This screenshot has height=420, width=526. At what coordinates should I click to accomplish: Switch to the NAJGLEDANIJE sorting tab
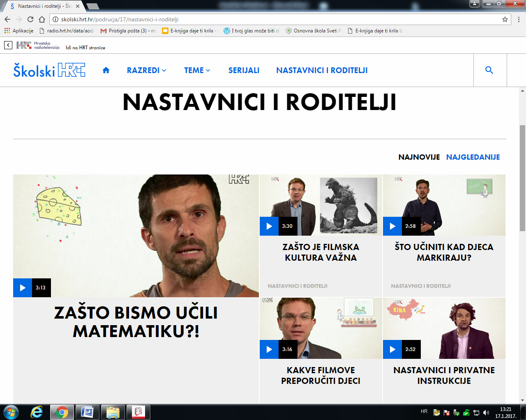tap(473, 157)
